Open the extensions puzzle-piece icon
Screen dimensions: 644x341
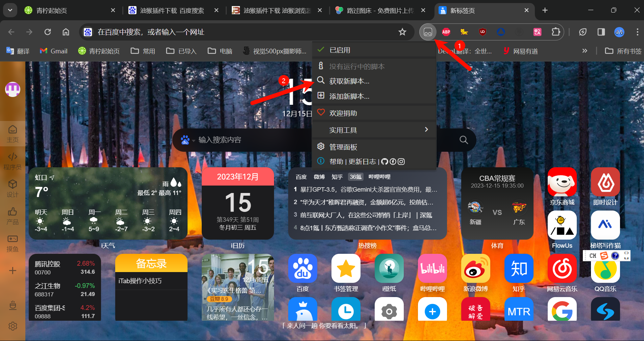[x=555, y=32]
